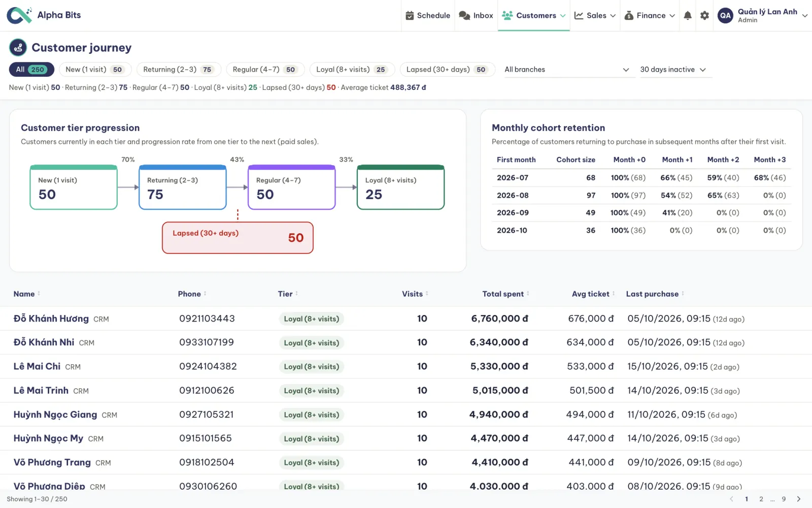Expand the Finance menu chevron
This screenshot has height=508, width=812.
point(672,16)
